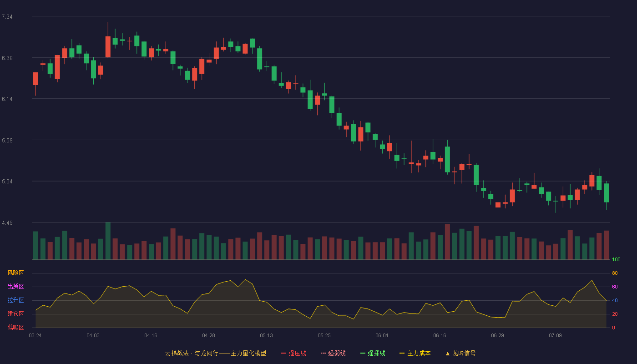
Task: Click the 龙吟信号 triangle legend icon
Action: [448, 353]
